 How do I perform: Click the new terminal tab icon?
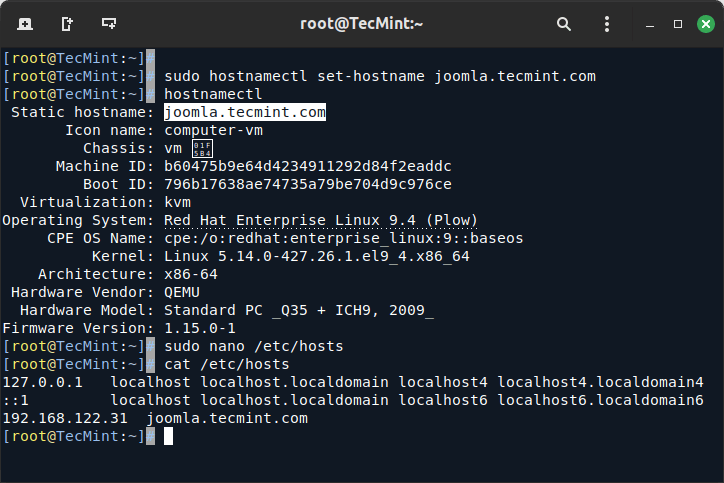click(24, 23)
